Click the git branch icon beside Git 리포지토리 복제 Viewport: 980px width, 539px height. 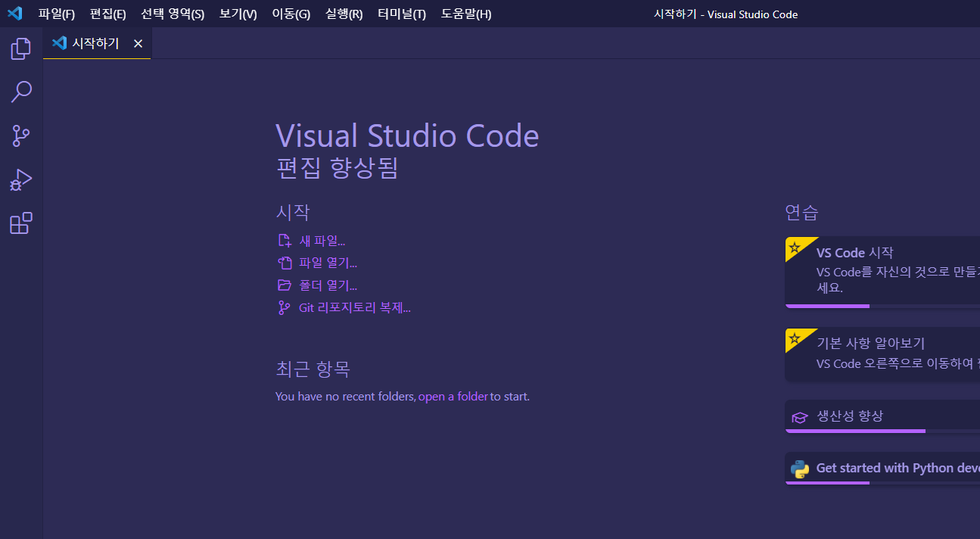(285, 307)
